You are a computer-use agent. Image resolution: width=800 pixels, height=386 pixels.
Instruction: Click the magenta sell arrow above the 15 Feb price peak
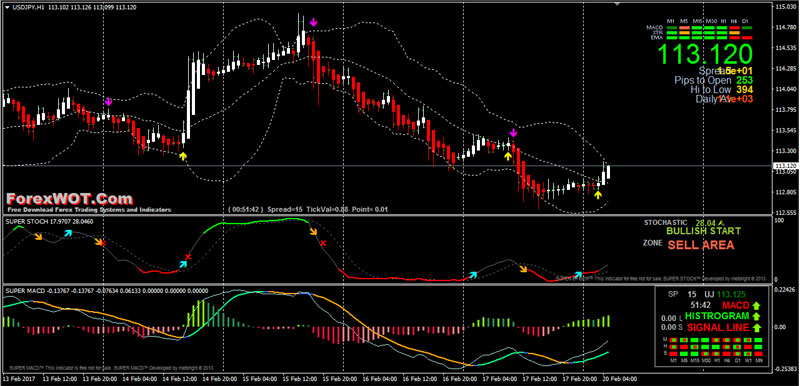[x=313, y=22]
